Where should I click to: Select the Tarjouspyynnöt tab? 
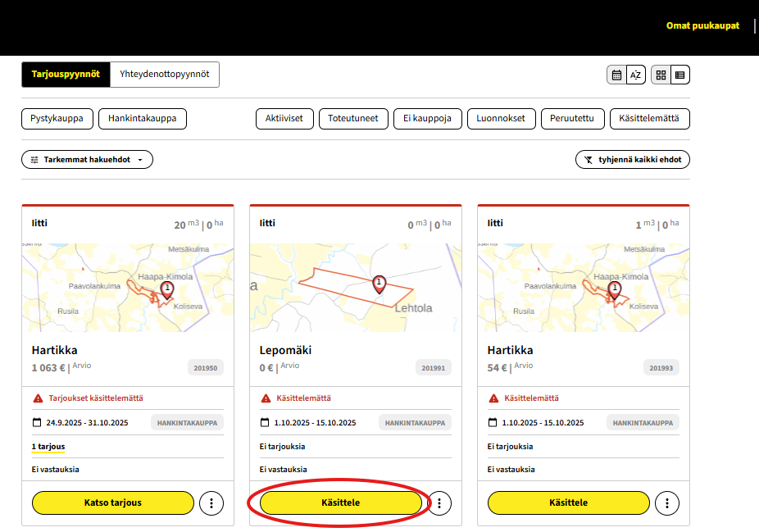(x=66, y=75)
